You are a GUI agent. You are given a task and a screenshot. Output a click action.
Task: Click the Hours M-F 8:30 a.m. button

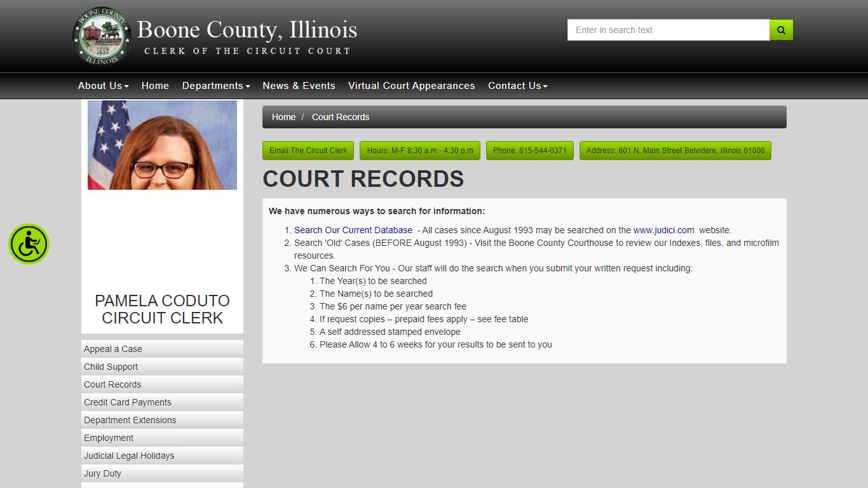420,151
